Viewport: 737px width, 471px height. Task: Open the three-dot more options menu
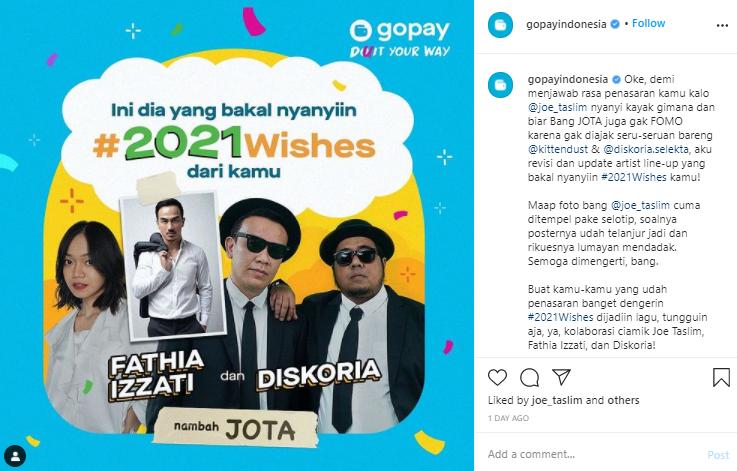tap(722, 25)
